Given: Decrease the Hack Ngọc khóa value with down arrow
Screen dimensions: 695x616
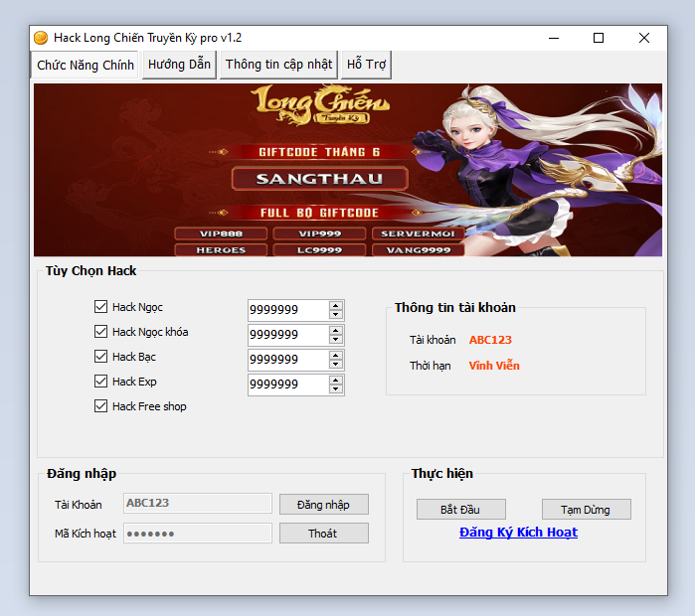Looking at the screenshot, I should pyautogui.click(x=336, y=340).
